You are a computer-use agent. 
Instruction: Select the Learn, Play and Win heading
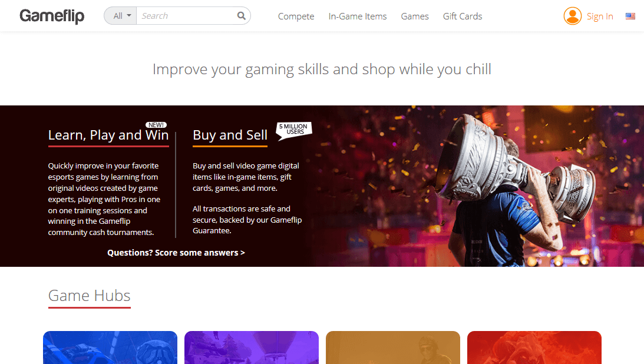pos(108,135)
